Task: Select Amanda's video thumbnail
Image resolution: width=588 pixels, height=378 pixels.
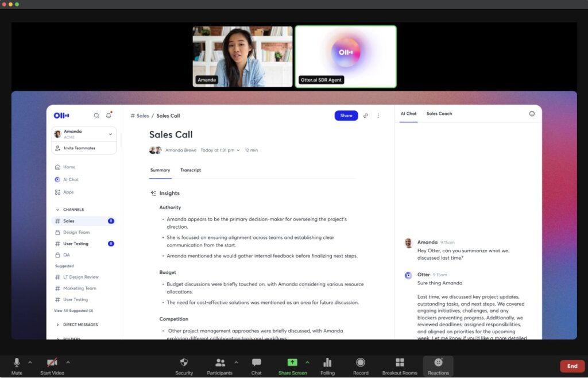Action: [243, 57]
